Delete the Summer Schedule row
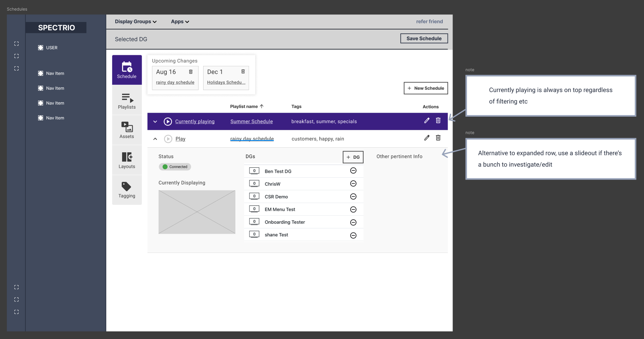644x339 pixels. [438, 120]
